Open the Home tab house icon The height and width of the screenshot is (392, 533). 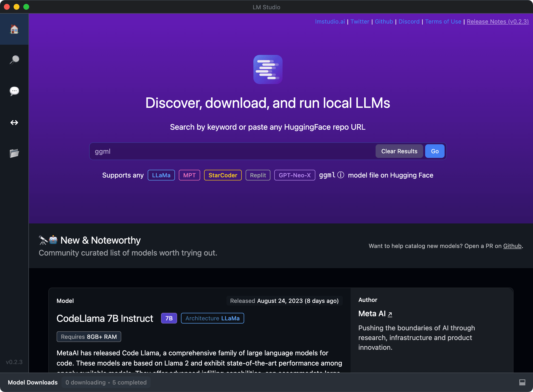pos(14,29)
